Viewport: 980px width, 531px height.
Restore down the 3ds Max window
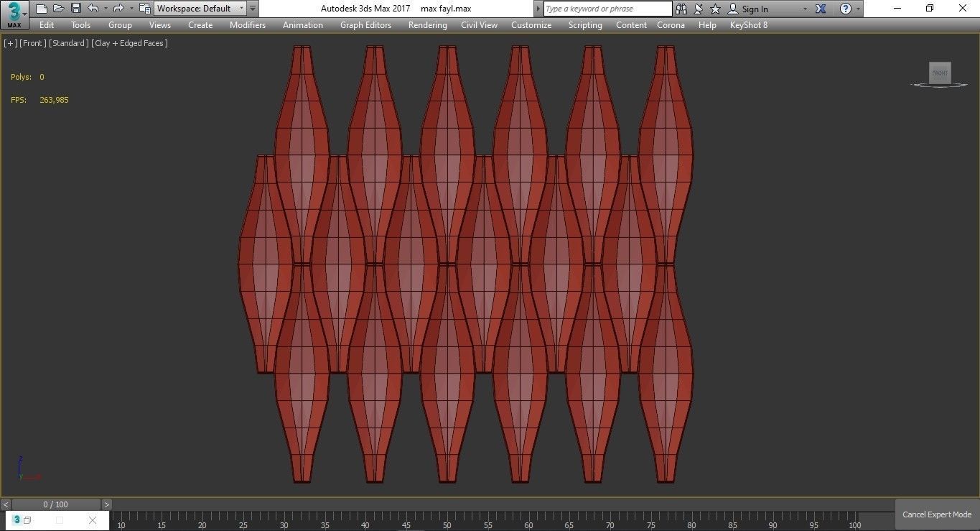(930, 9)
